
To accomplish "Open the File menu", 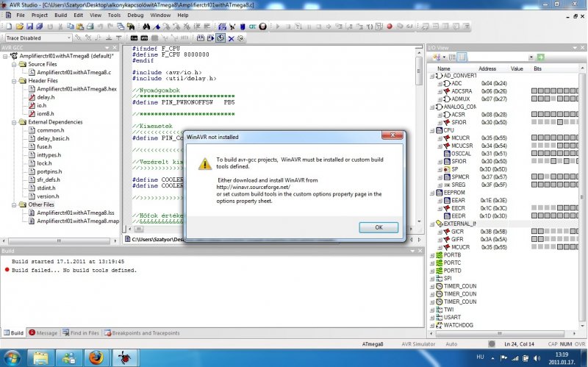I will (21, 15).
